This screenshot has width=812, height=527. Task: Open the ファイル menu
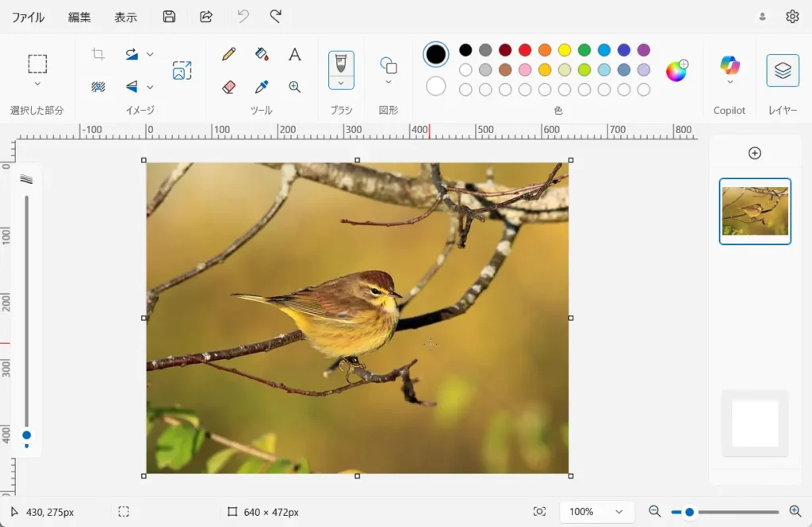(28, 17)
